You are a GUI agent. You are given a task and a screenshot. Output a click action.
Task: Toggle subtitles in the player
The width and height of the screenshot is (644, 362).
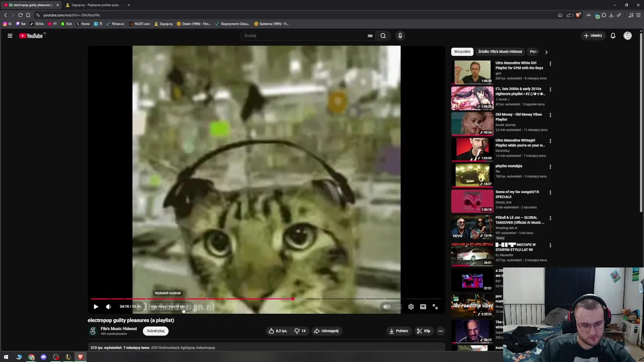[x=398, y=307]
